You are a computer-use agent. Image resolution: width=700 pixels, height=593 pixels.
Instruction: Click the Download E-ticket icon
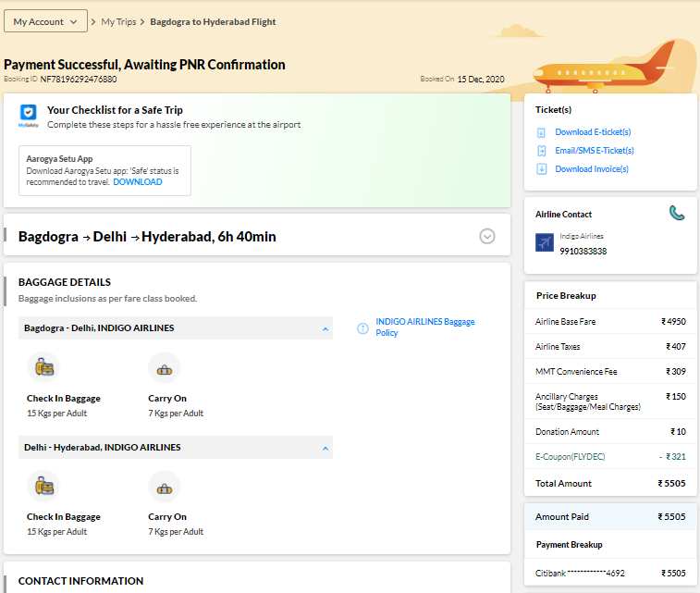tap(541, 132)
